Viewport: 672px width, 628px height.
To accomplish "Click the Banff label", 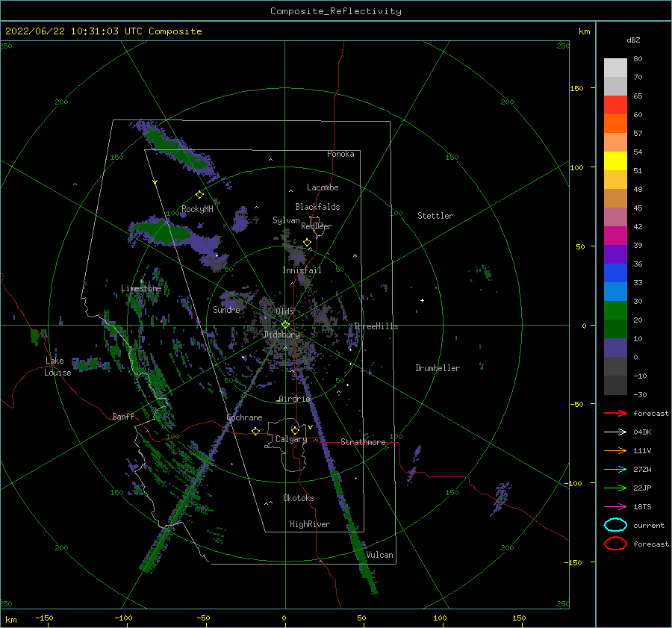I will tap(123, 417).
